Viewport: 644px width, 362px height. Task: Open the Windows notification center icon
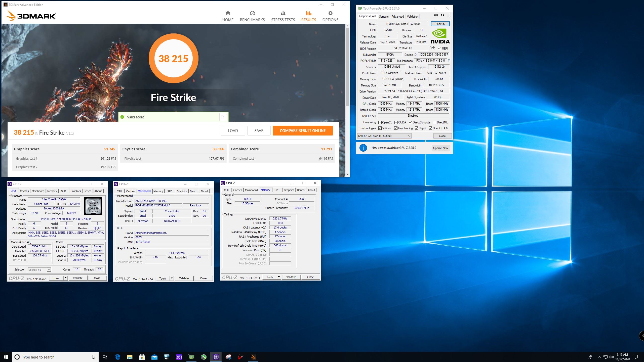(x=636, y=357)
